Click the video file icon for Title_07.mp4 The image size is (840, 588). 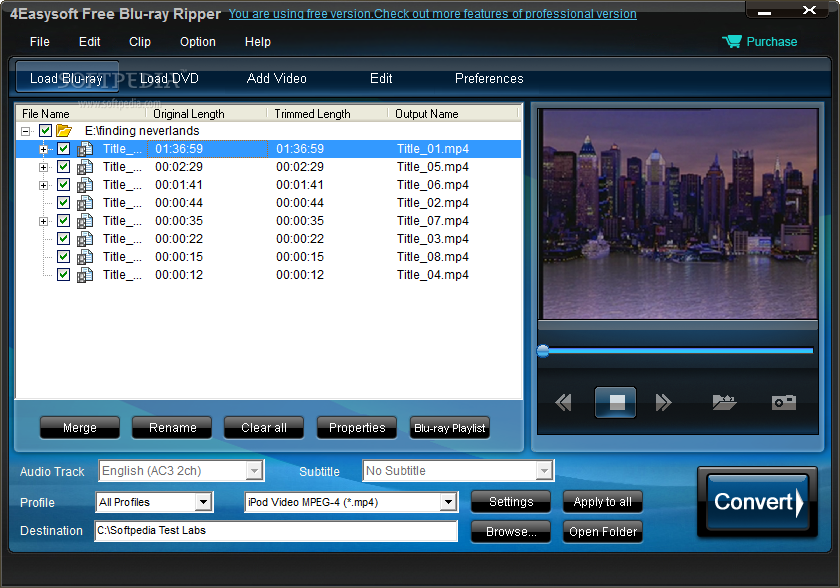85,221
